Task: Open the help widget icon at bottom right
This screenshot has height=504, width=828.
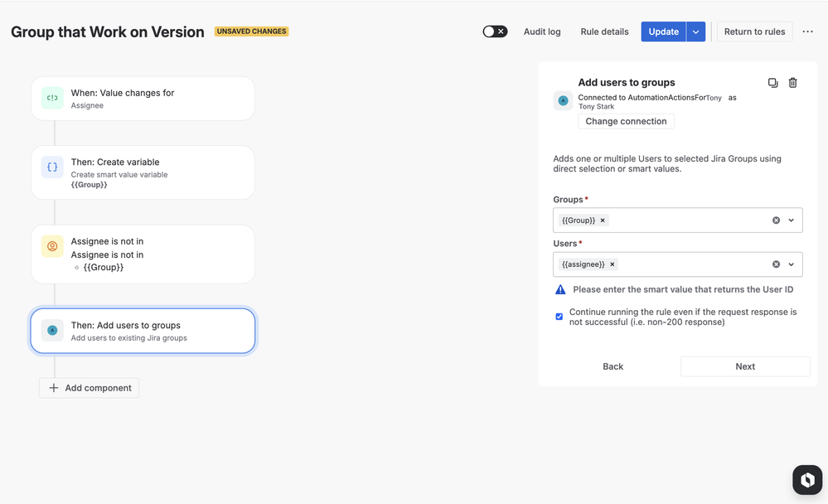Action: 807,480
